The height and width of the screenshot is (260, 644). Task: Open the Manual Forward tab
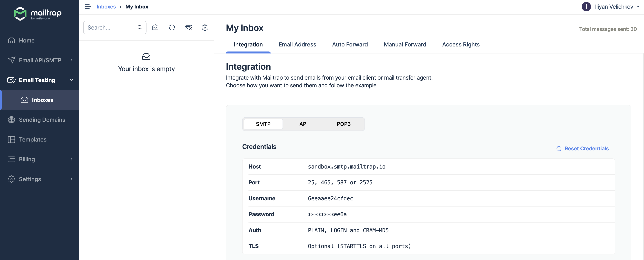405,44
